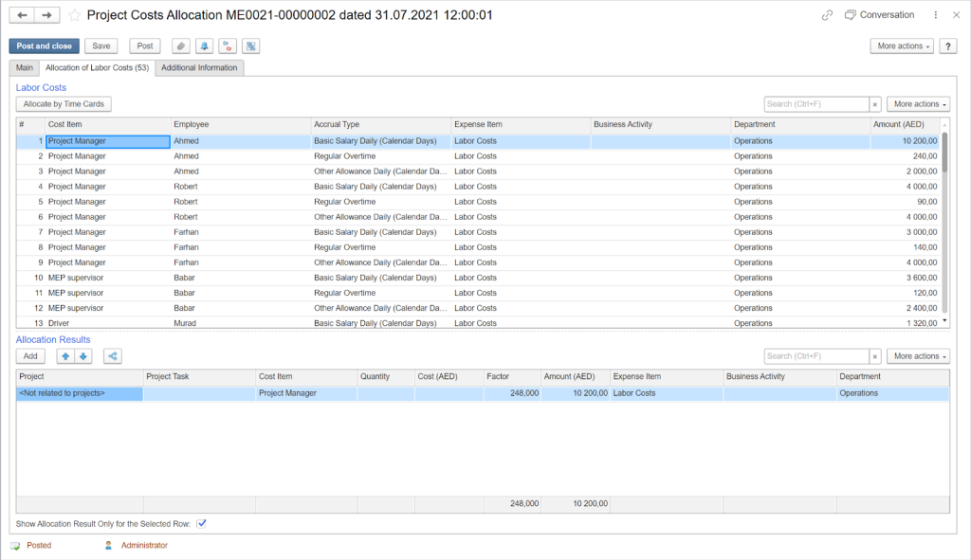The image size is (971, 560).
Task: Open the Conversation panel
Action: [879, 15]
